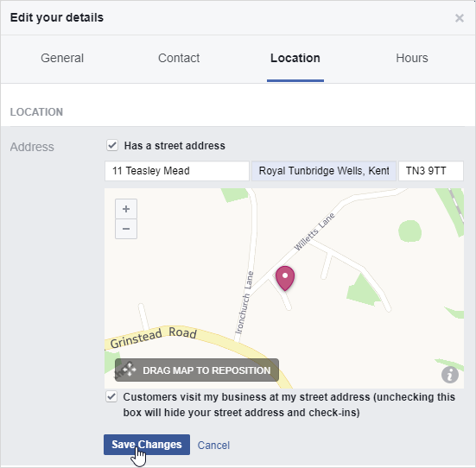Click the Willetts Lane label on map
The height and width of the screenshot is (468, 476).
(x=314, y=231)
